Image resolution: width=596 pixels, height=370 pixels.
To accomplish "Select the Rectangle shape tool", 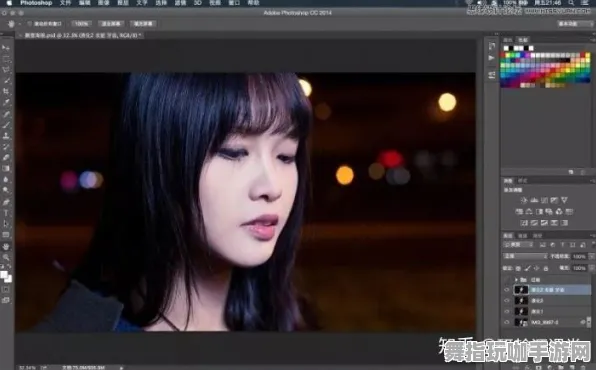I will (x=6, y=235).
